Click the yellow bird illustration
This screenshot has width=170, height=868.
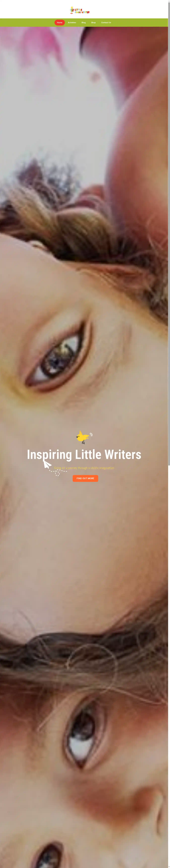[82, 437]
